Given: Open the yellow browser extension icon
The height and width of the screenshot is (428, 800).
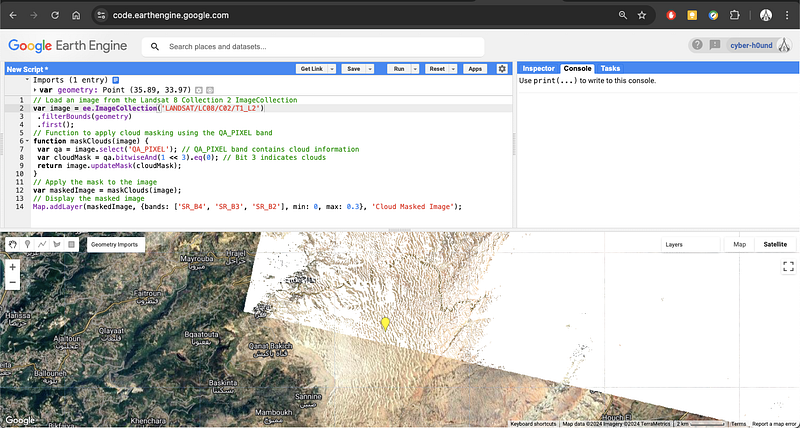Looking at the screenshot, I should [x=692, y=15].
